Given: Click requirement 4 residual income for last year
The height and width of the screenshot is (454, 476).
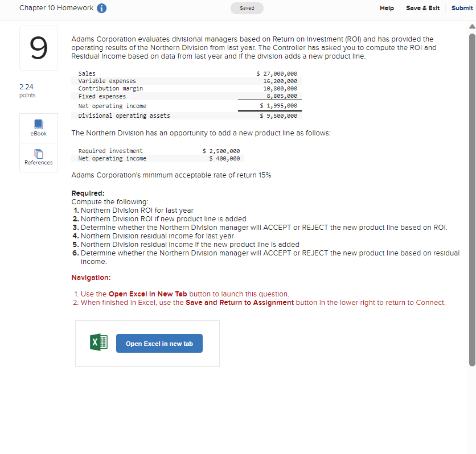Looking at the screenshot, I should pyautogui.click(x=157, y=236).
